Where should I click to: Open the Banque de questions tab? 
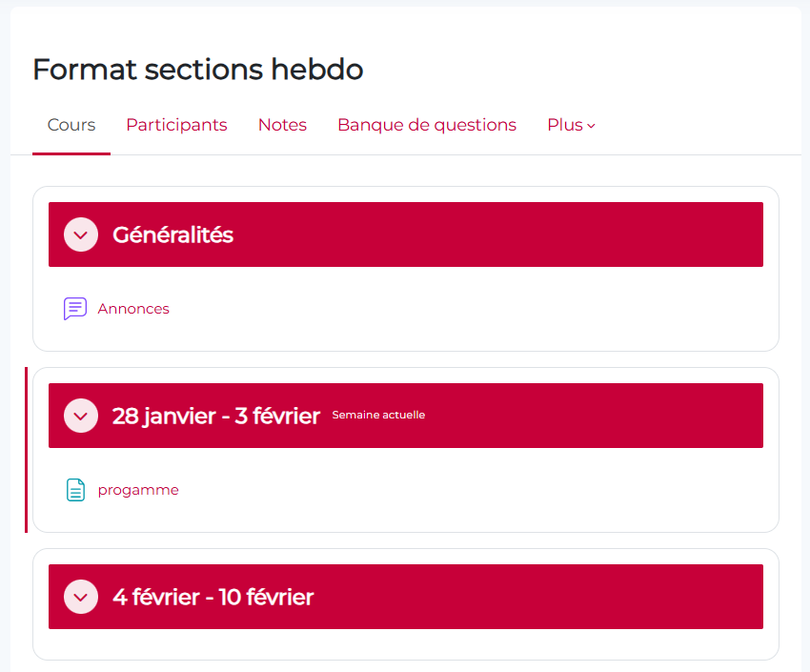427,125
